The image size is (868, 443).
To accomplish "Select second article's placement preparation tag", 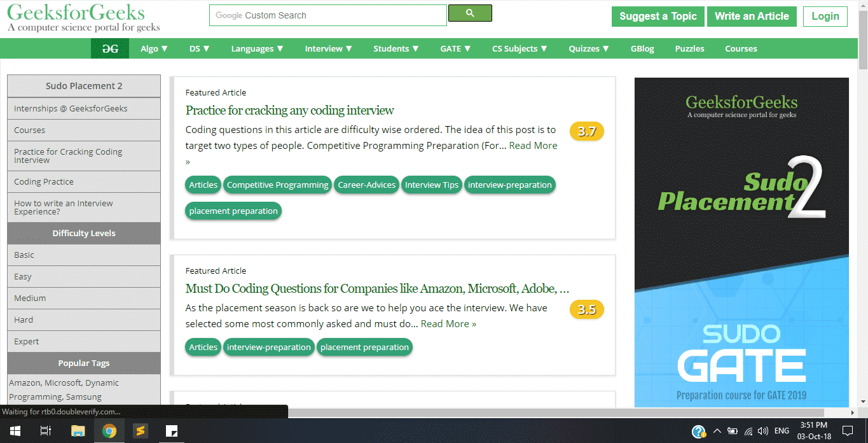I will [364, 347].
